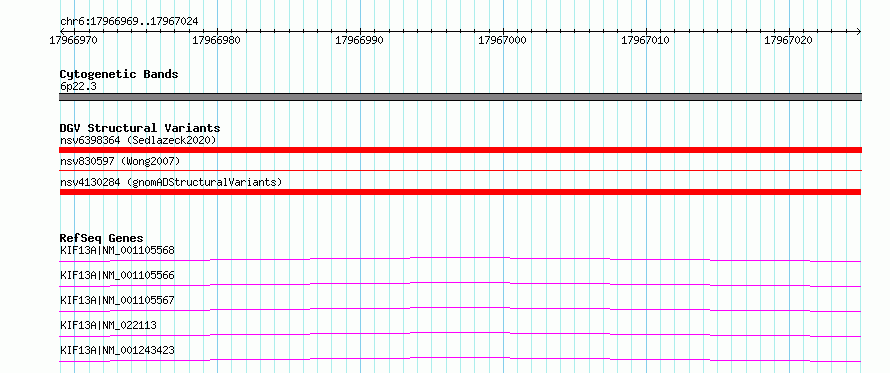Click ruler position 17967000
890x373 pixels.
(502, 40)
